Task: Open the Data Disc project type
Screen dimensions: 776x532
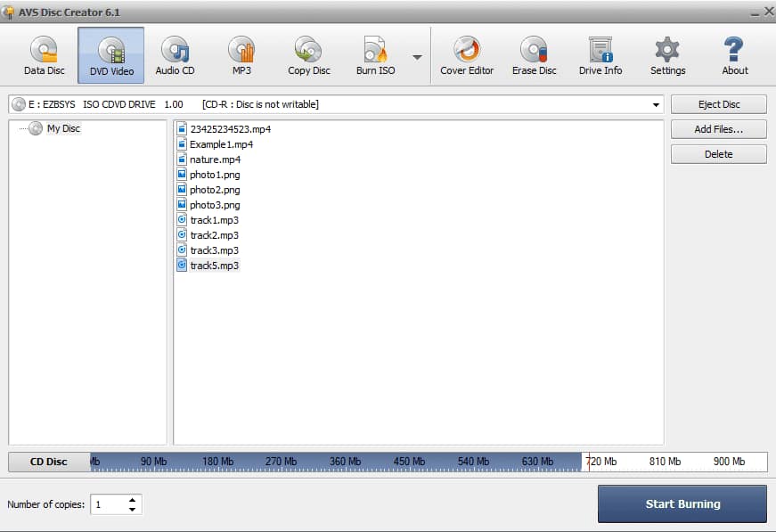Action: click(x=44, y=55)
